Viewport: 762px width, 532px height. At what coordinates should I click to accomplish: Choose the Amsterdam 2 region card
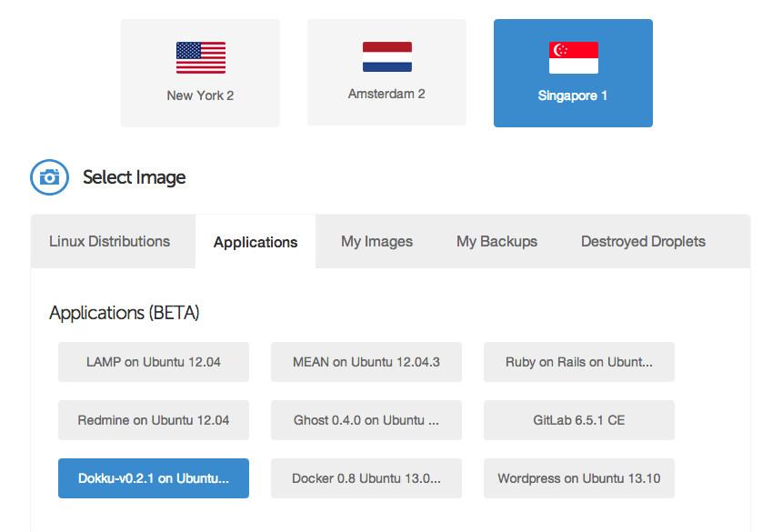386,73
